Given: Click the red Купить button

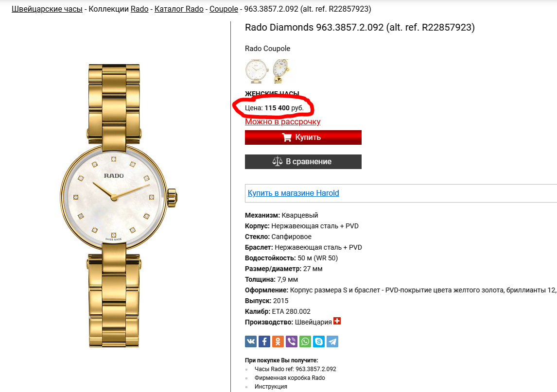Looking at the screenshot, I should pyautogui.click(x=303, y=137).
